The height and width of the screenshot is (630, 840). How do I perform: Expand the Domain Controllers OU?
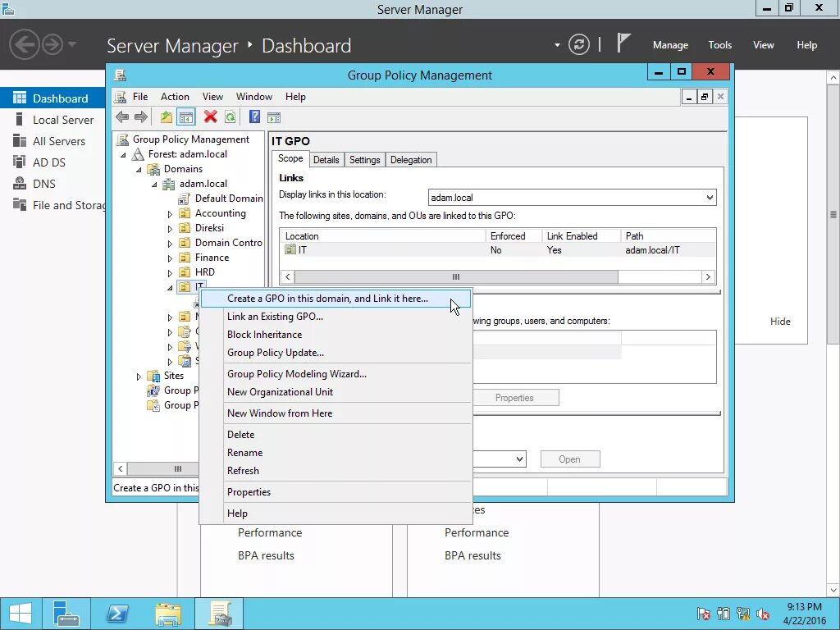click(x=170, y=244)
